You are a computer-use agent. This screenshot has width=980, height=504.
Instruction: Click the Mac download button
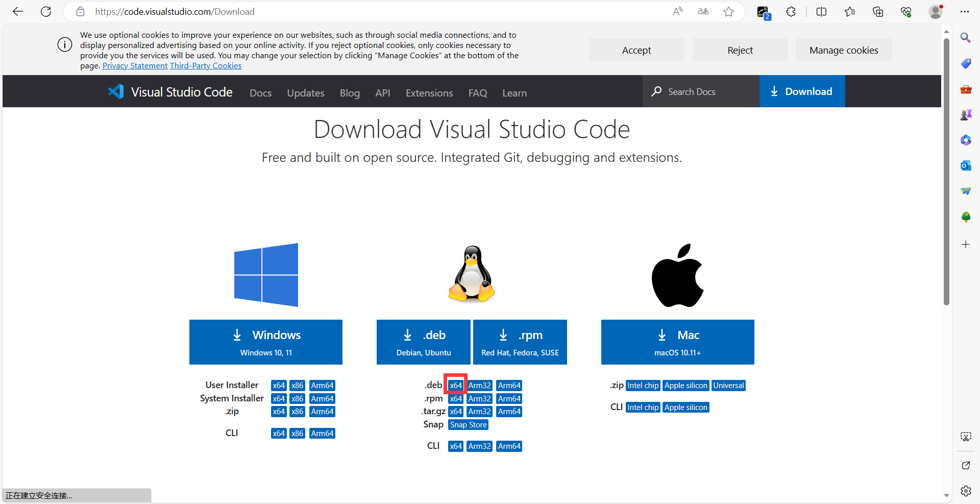(678, 342)
